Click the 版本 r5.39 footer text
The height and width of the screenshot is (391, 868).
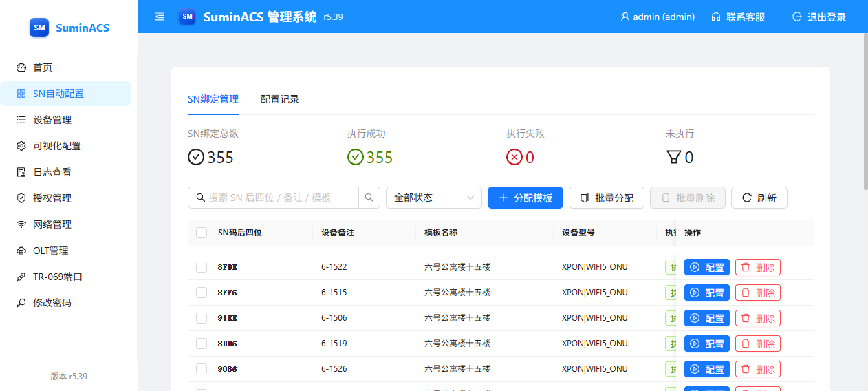[69, 377]
